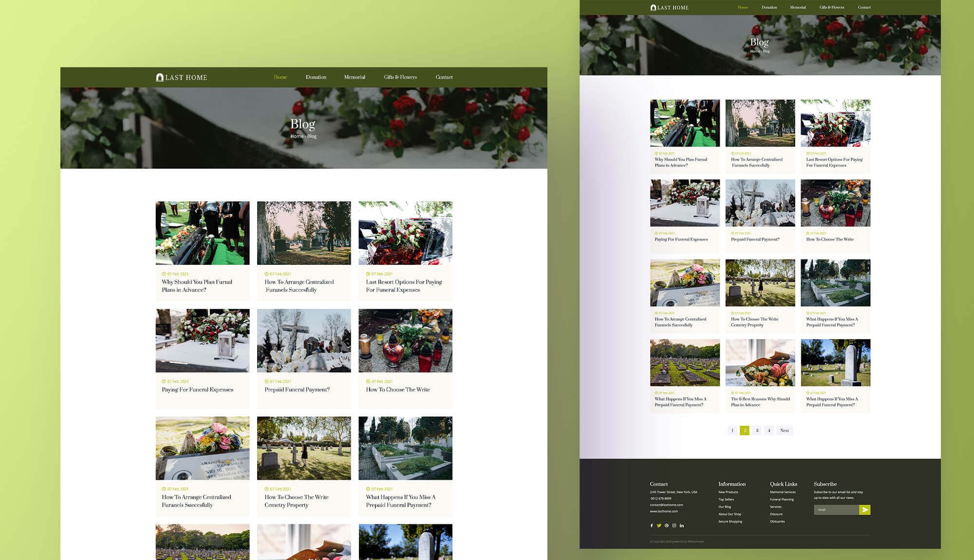This screenshot has height=560, width=974.
Task: Go to pagination page 3
Action: pos(757,430)
